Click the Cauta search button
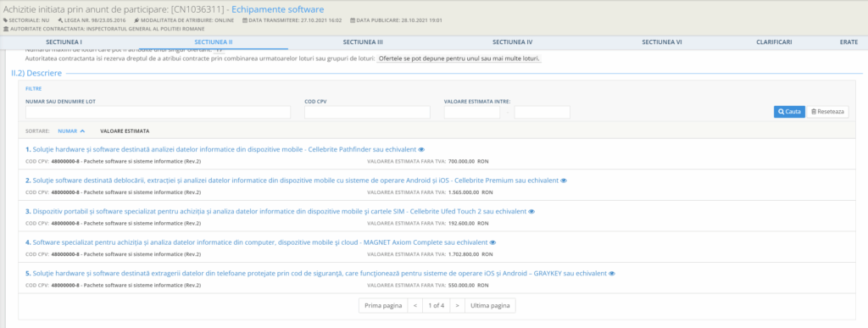868x328 pixels. [x=789, y=112]
